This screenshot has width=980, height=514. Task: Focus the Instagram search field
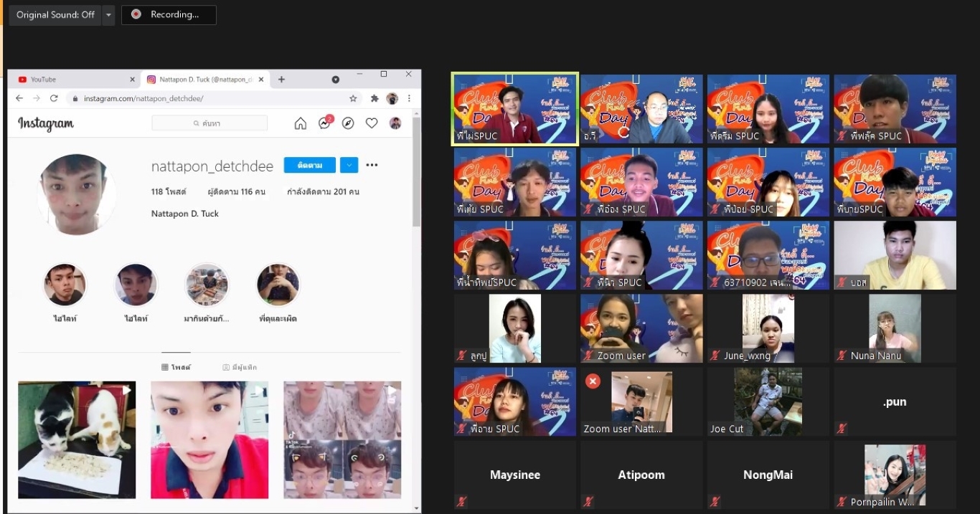click(x=209, y=123)
